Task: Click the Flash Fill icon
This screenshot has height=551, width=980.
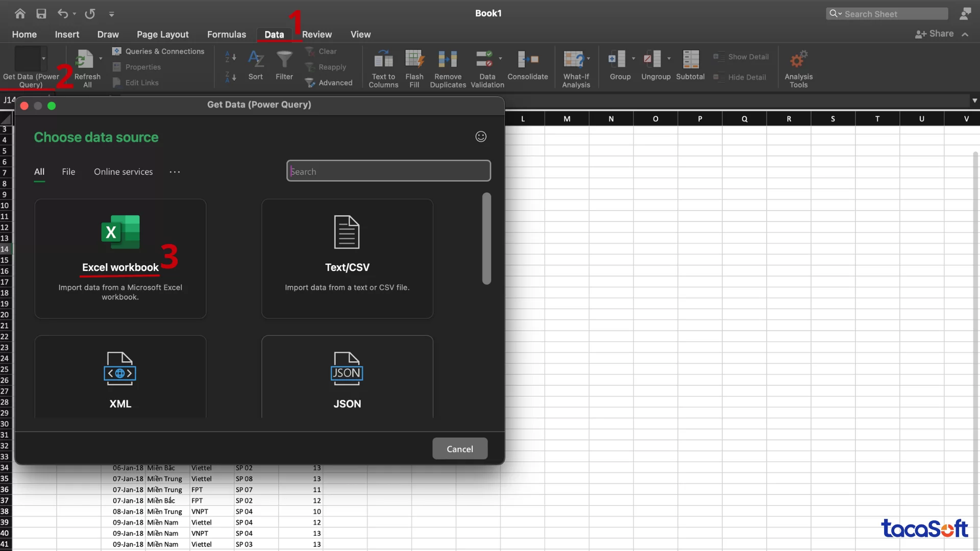Action: tap(414, 60)
